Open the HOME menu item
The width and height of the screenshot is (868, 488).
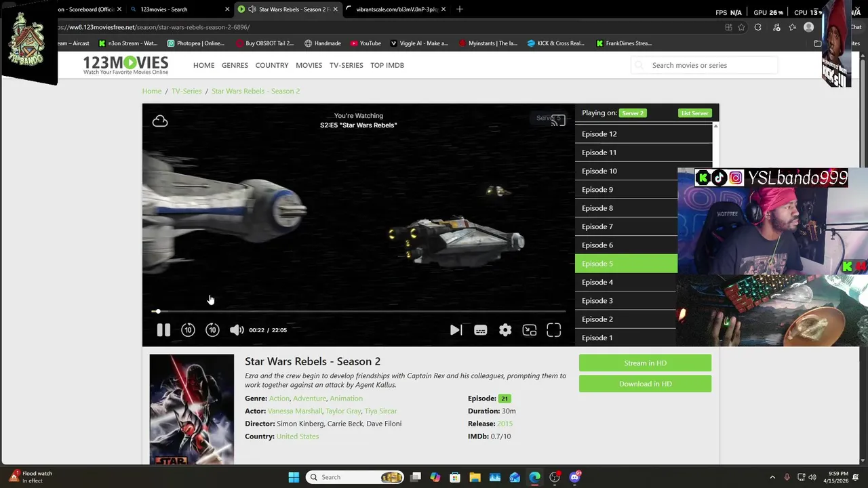pos(203,65)
